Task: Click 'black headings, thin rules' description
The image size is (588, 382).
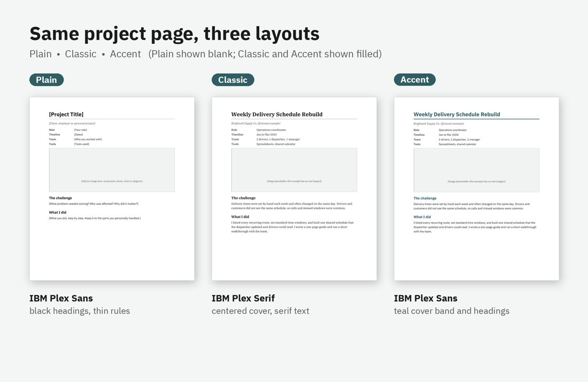Action: click(80, 311)
